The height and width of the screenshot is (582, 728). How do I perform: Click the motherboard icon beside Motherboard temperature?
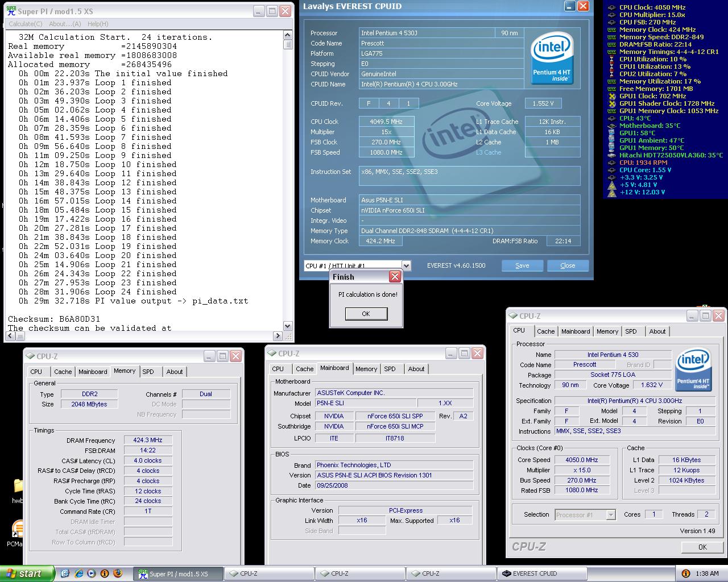pos(611,126)
